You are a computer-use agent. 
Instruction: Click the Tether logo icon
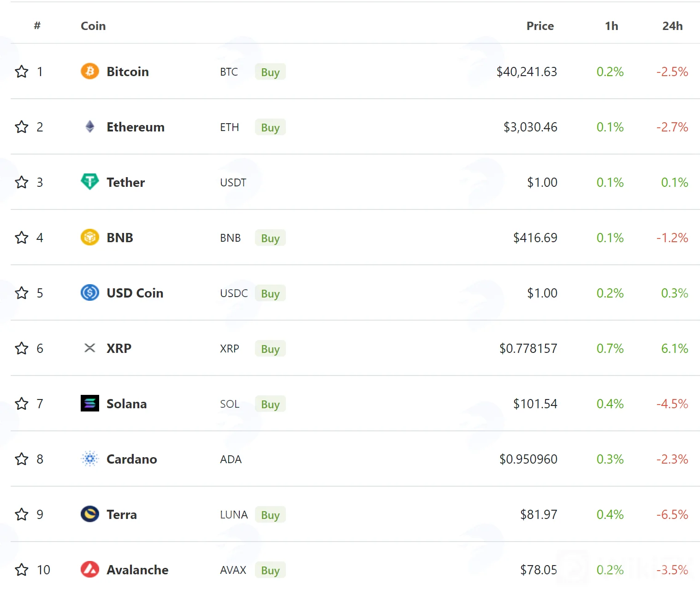[x=90, y=182]
